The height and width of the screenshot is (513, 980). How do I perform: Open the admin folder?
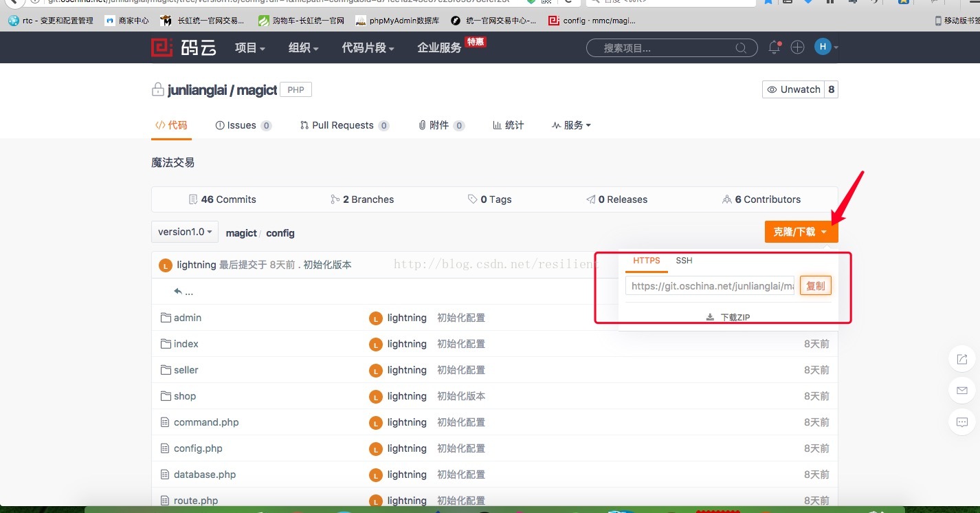click(188, 318)
